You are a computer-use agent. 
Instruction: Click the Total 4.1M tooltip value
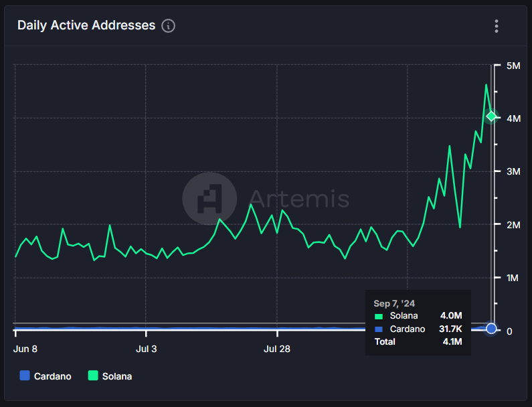tap(452, 341)
